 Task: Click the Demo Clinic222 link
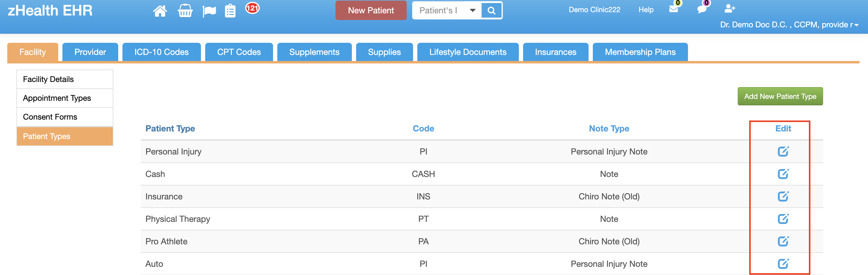594,10
